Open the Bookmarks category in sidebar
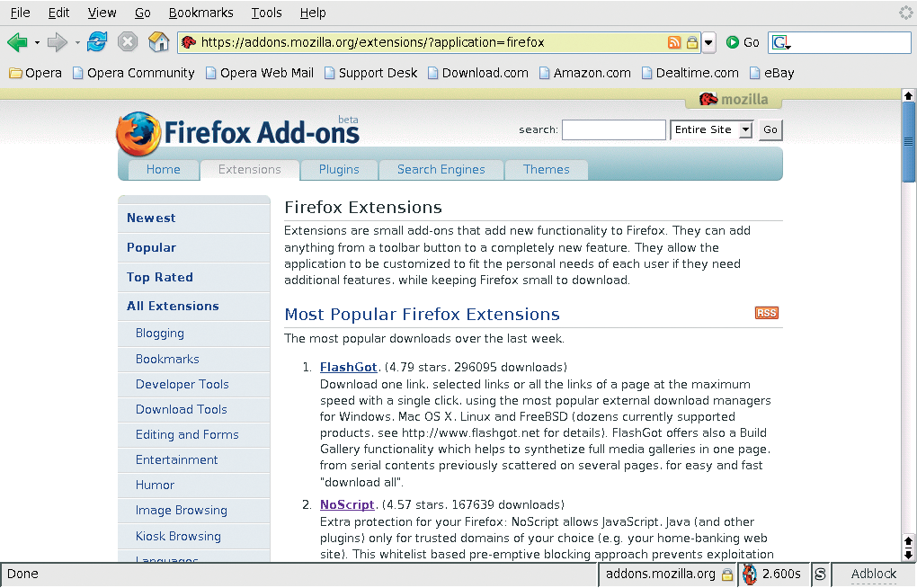Screen dimensions: 917x588 pyautogui.click(x=193, y=360)
